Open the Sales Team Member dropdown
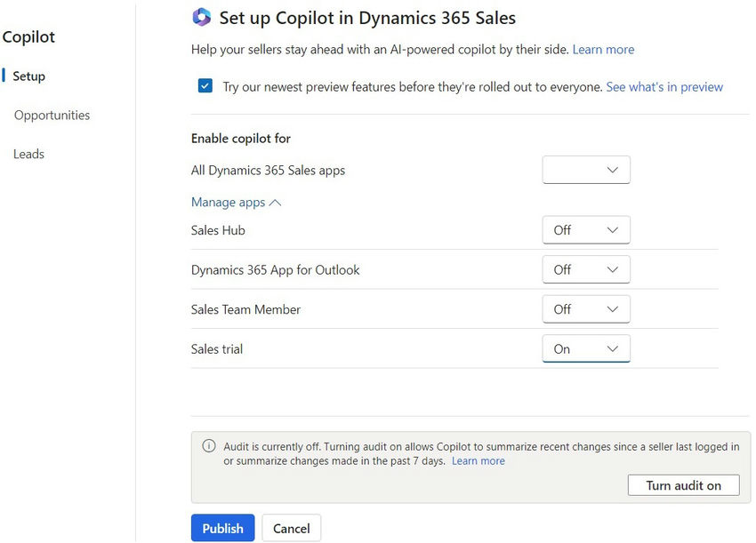 click(586, 309)
